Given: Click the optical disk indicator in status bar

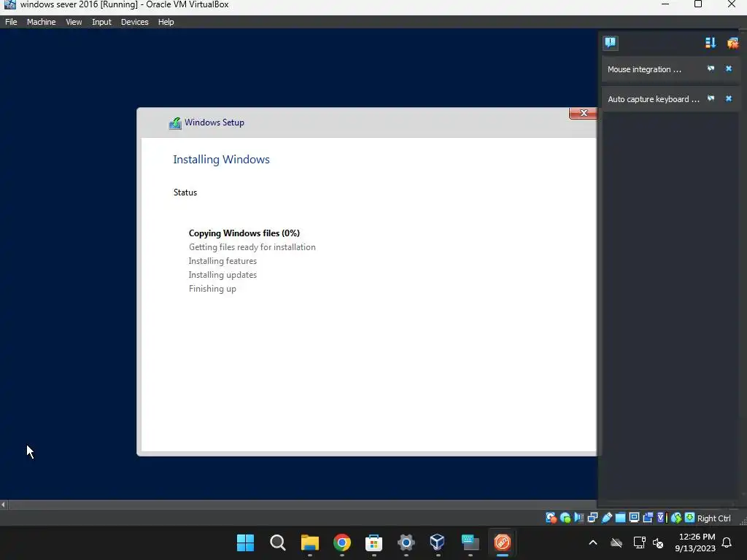Looking at the screenshot, I should pyautogui.click(x=565, y=518).
